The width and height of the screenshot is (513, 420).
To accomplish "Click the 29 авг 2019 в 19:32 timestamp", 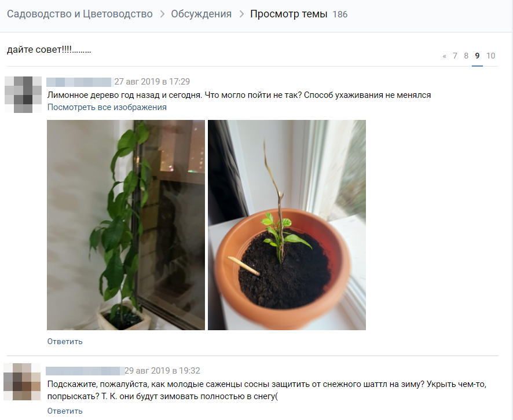I will (x=162, y=371).
